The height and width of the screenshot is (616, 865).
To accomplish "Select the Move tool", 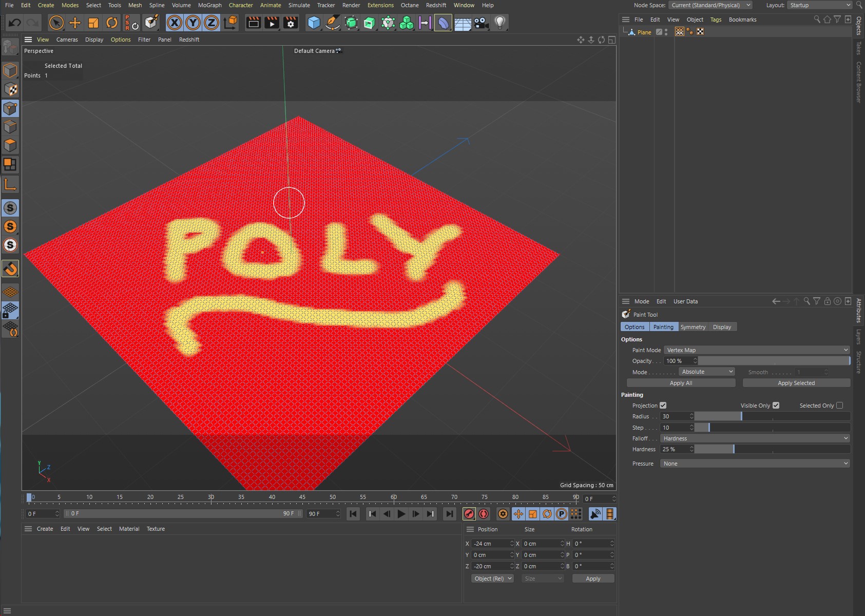I will (x=74, y=23).
